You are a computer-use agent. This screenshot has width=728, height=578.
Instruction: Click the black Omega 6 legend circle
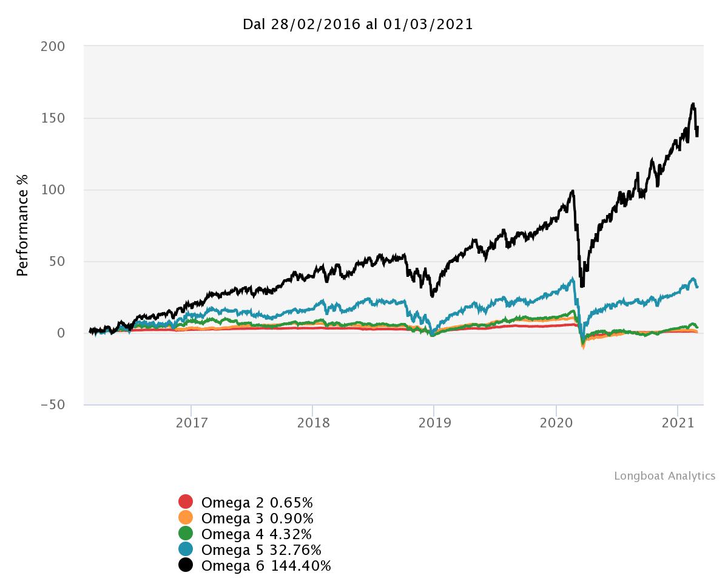pyautogui.click(x=186, y=565)
